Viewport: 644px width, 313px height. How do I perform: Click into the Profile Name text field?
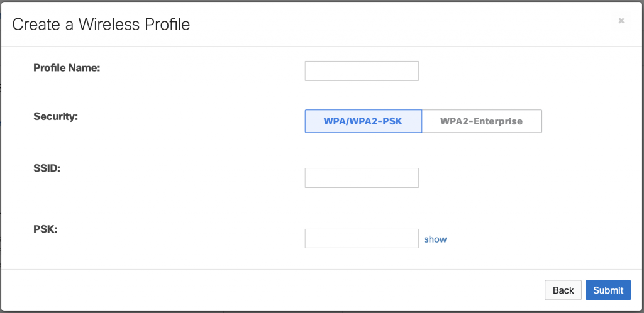point(362,71)
